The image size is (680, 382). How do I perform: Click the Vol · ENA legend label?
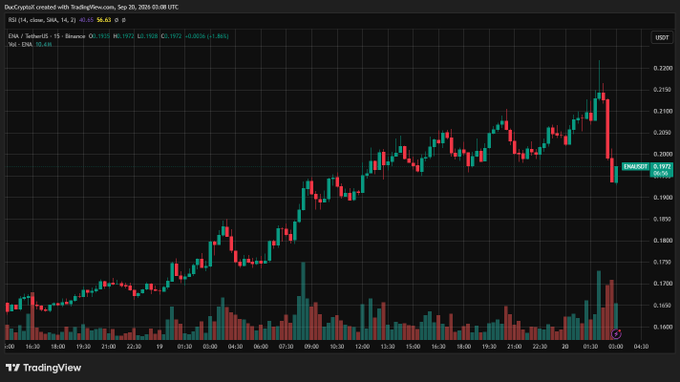(20, 44)
